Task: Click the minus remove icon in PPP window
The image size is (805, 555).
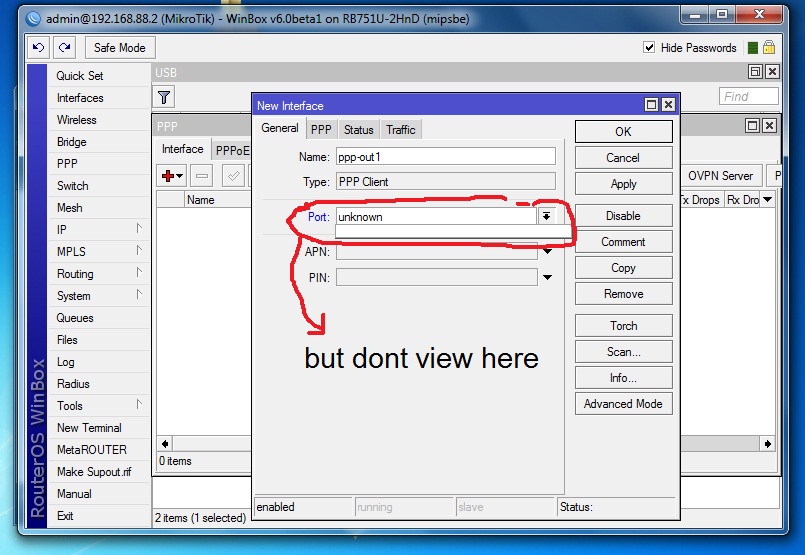Action: [202, 176]
